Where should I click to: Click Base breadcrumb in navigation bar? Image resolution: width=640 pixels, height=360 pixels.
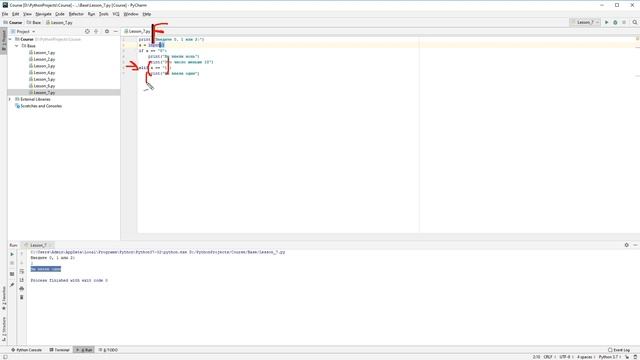tap(33, 22)
